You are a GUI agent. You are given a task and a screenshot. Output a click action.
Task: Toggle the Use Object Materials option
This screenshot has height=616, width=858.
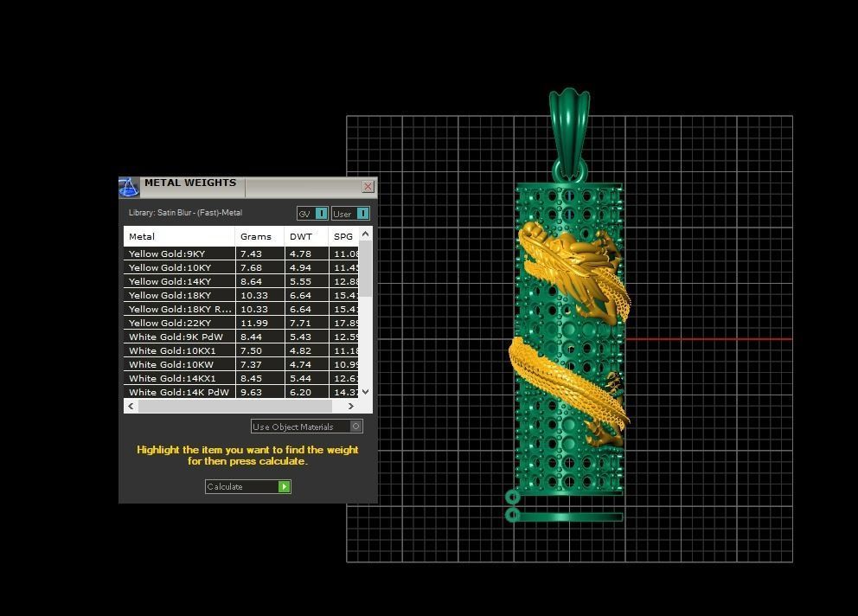306,427
